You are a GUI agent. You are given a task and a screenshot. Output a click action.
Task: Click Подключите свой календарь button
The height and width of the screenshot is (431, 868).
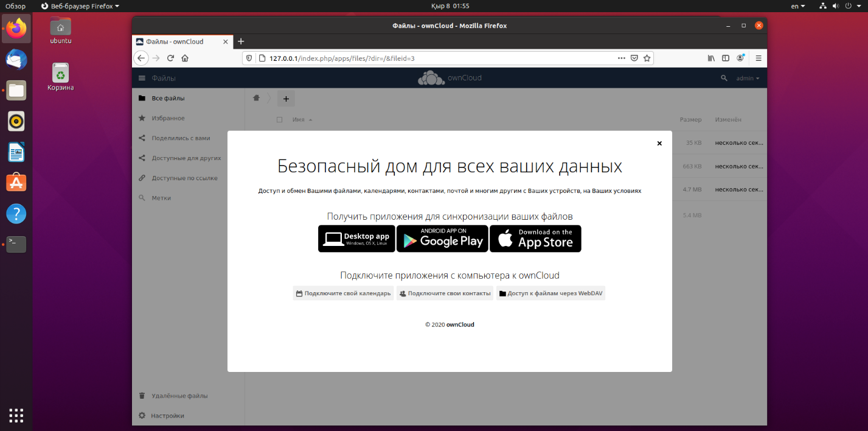click(x=343, y=293)
